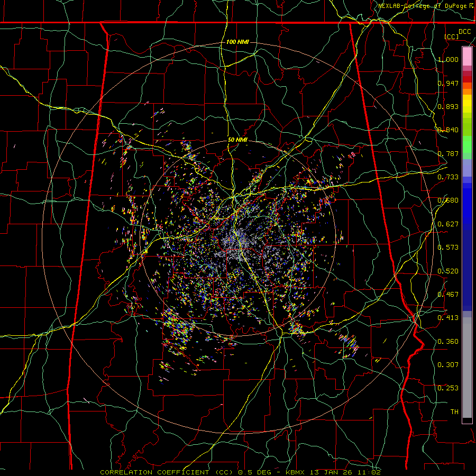Click the 0.360 scale value

coord(448,342)
